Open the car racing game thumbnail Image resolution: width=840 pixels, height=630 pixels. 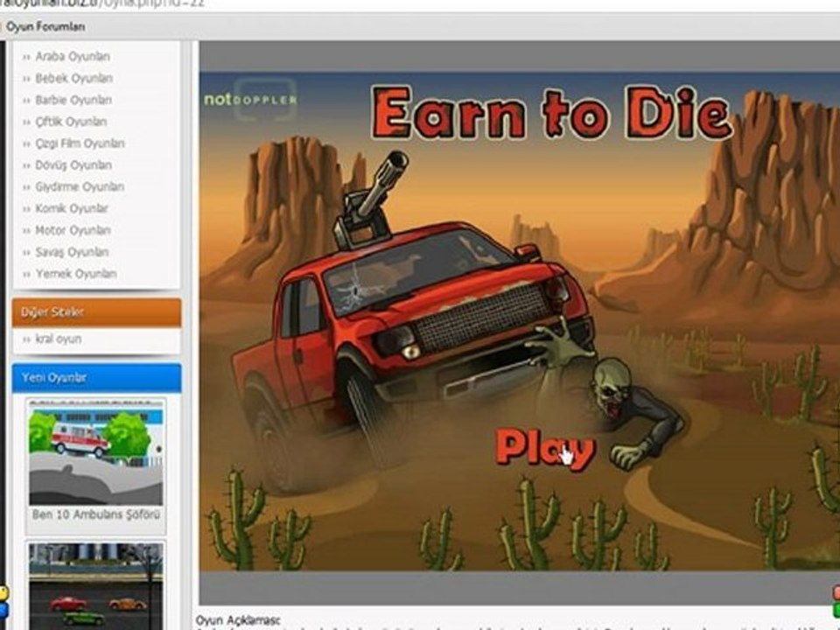96,586
